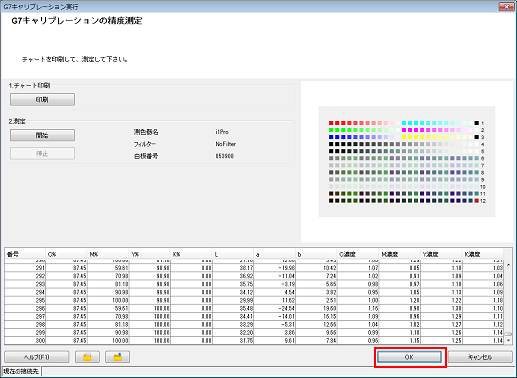Image resolution: width=517 pixels, height=378 pixels.
Task: Select the first blue patch in chart row 3
Action: click(x=331, y=137)
